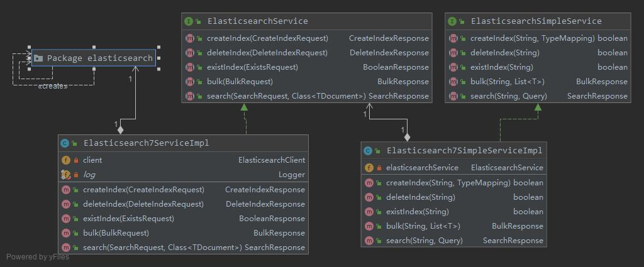Select the ElasticsearchSimpleService interface title
This screenshot has height=267, width=644.
click(x=536, y=21)
